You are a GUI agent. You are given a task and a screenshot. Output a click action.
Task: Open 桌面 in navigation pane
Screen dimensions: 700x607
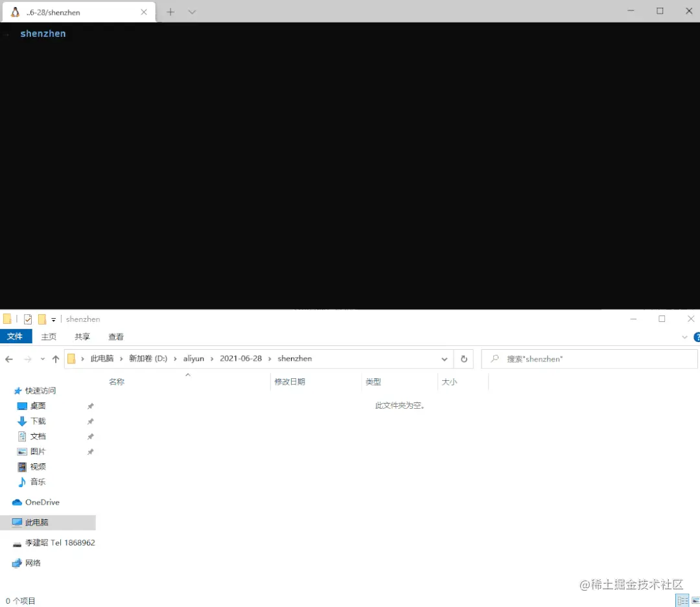click(38, 406)
